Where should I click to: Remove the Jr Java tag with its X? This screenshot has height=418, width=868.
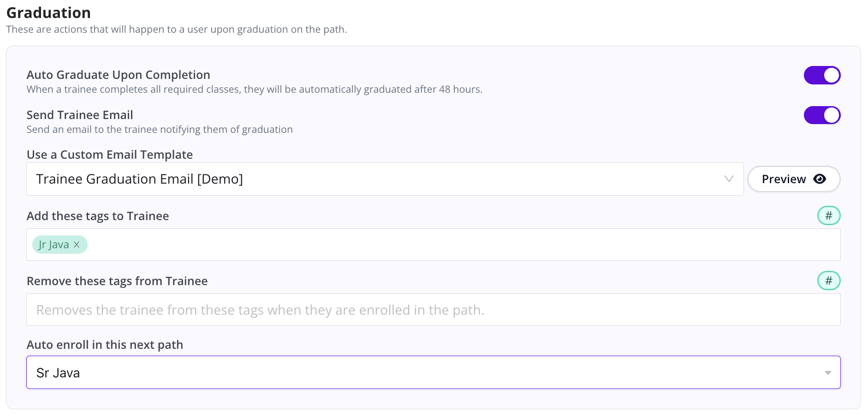(x=77, y=245)
